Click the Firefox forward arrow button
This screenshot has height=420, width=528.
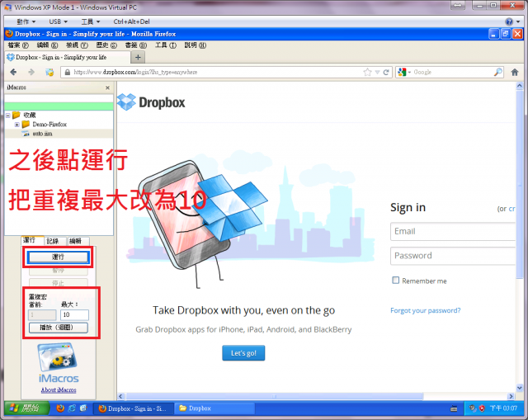(31, 72)
